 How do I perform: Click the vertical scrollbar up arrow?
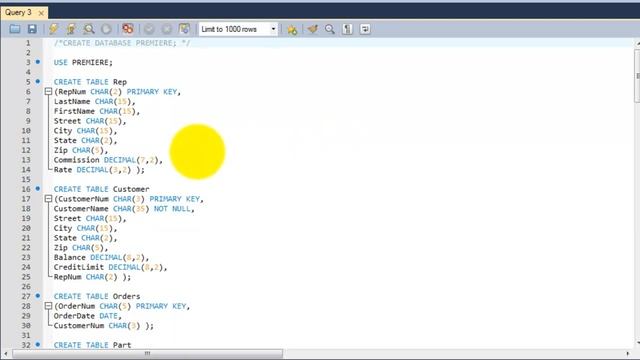(637, 43)
